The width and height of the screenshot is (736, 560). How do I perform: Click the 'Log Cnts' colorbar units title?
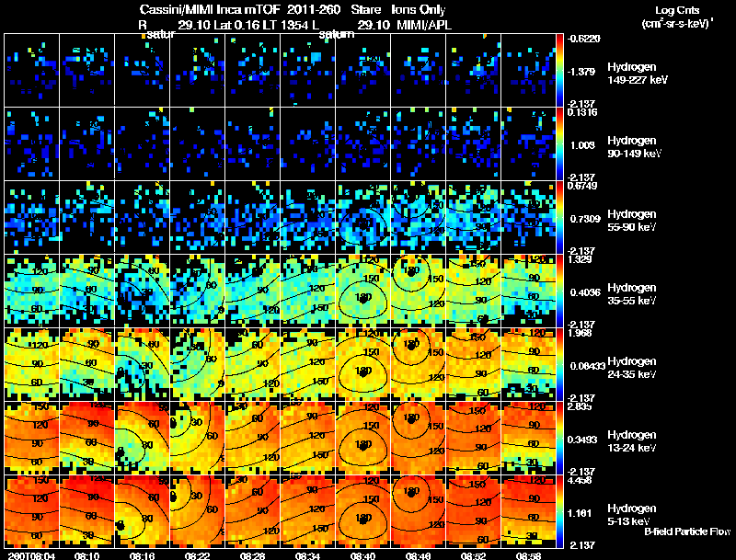tap(676, 10)
